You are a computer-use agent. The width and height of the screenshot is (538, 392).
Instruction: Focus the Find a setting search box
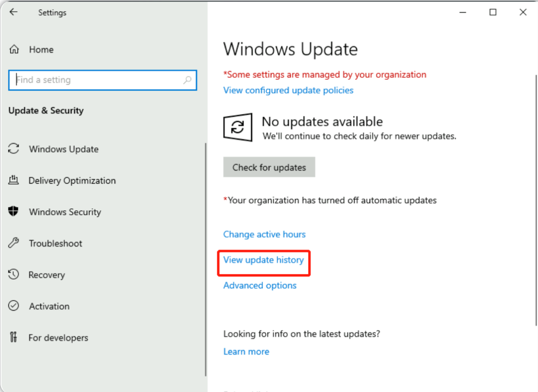[102, 80]
